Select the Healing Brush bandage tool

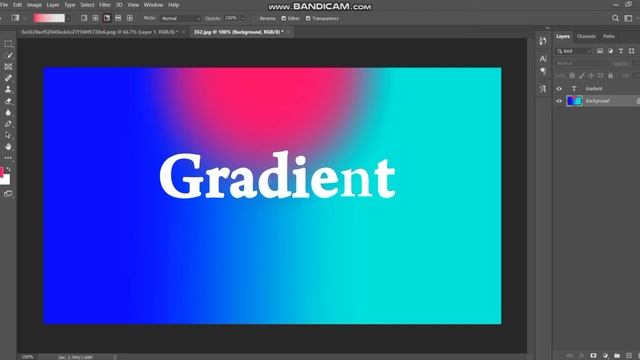click(x=8, y=78)
